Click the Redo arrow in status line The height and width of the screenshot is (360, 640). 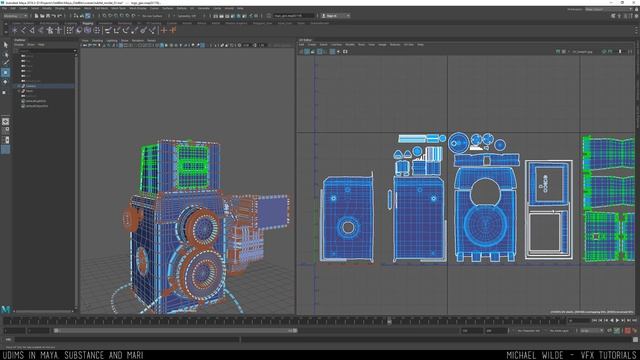click(59, 16)
